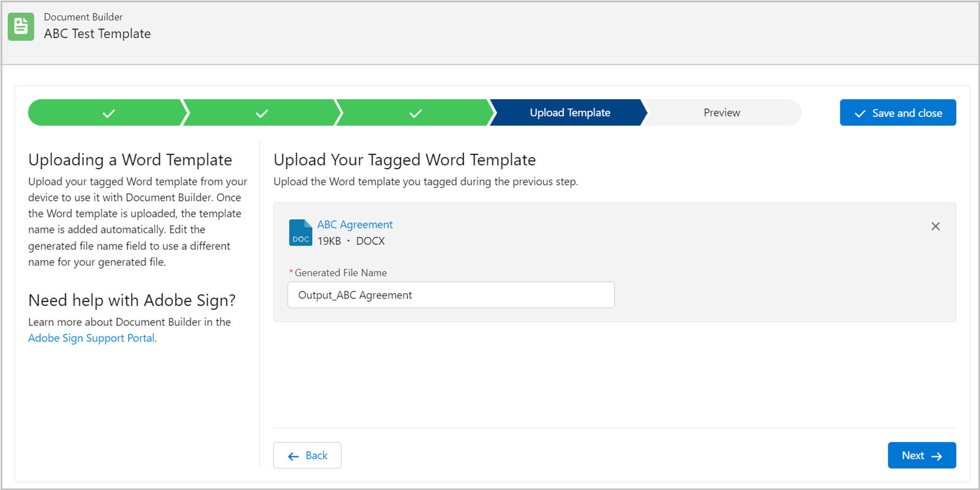Remove the uploaded ABC Agreement file
The image size is (980, 490).
click(935, 226)
